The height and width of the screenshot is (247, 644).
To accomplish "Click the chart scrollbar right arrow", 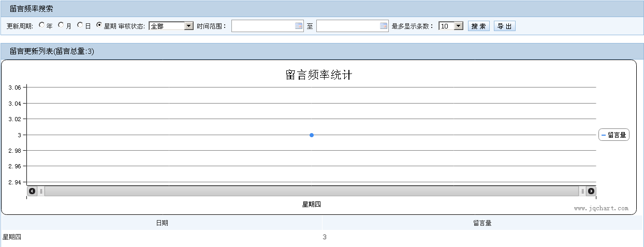I will tap(591, 191).
